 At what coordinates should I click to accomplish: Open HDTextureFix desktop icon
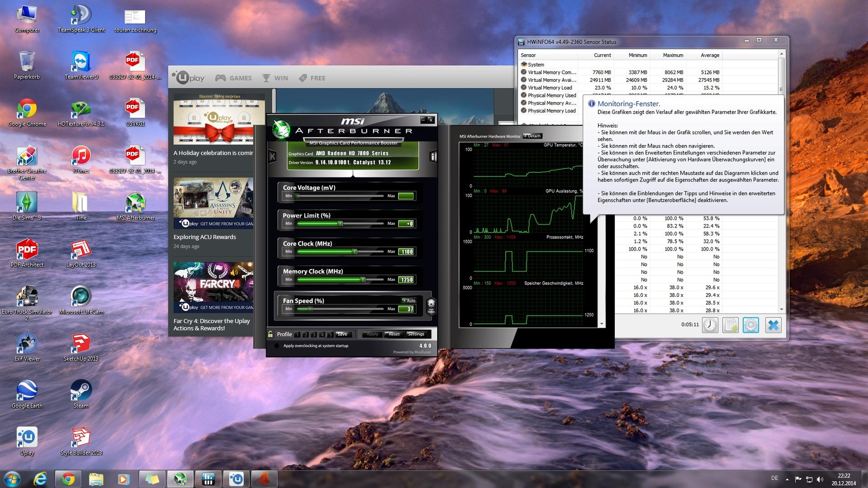(x=81, y=113)
